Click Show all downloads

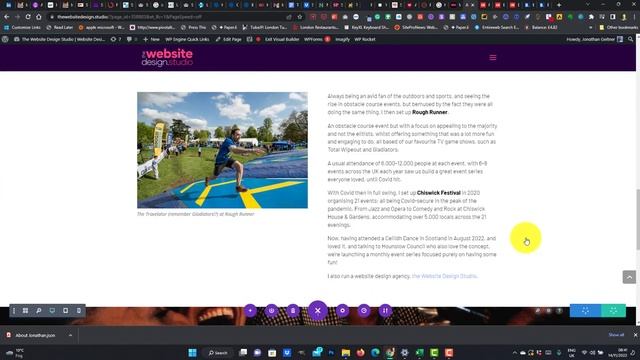coord(616,335)
